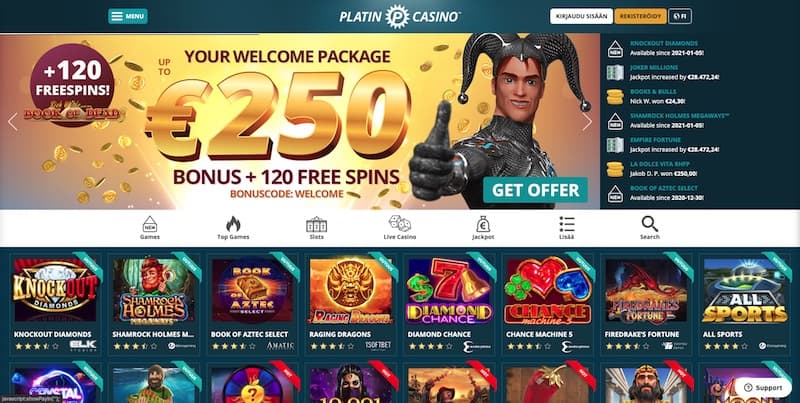
Task: Click the GET OFFER button
Action: [x=535, y=190]
